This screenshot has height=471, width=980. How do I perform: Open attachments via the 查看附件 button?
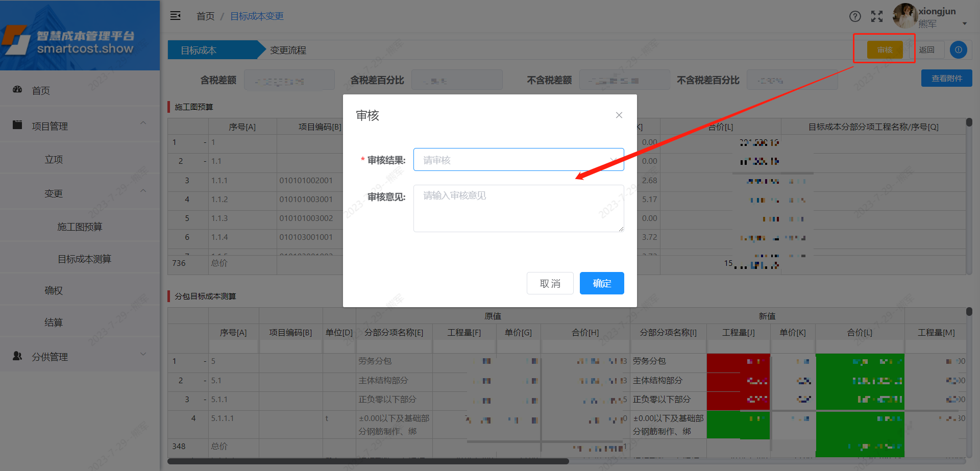(x=946, y=78)
